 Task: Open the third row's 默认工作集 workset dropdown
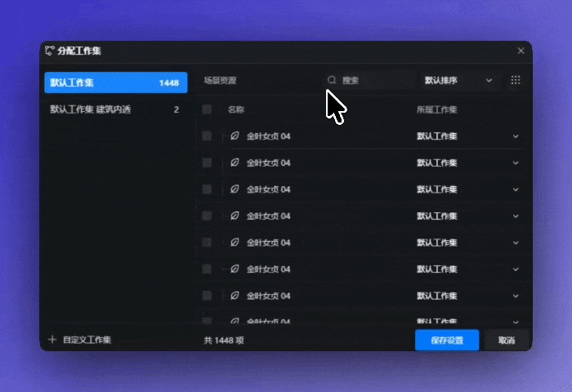coord(467,189)
